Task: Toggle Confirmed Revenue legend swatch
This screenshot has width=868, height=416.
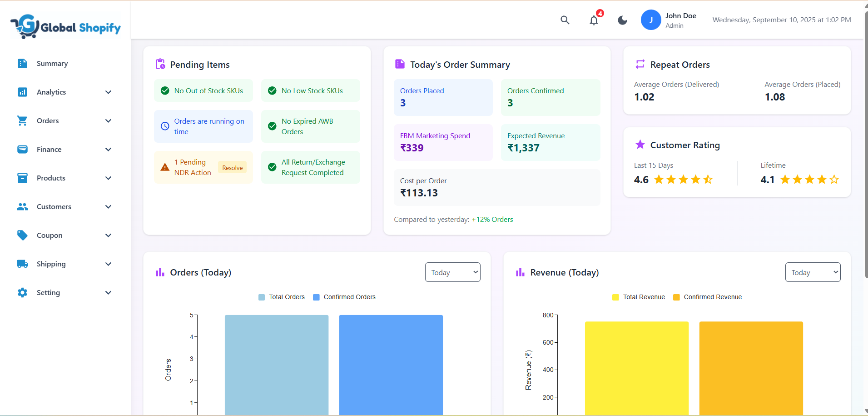Action: [676, 297]
